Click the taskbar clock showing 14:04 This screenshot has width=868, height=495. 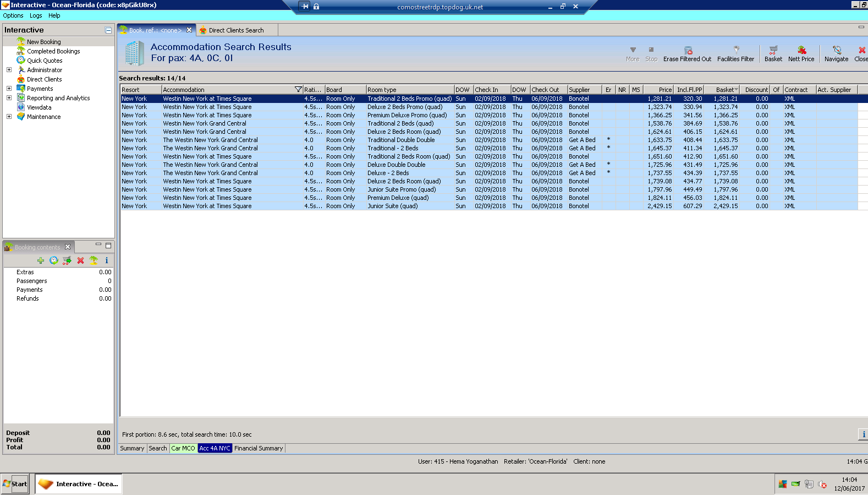849,480
